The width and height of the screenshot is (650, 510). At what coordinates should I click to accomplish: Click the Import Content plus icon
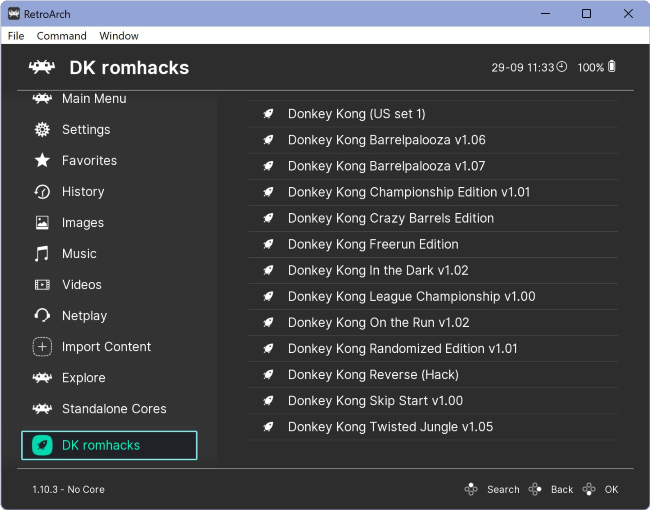pyautogui.click(x=42, y=347)
